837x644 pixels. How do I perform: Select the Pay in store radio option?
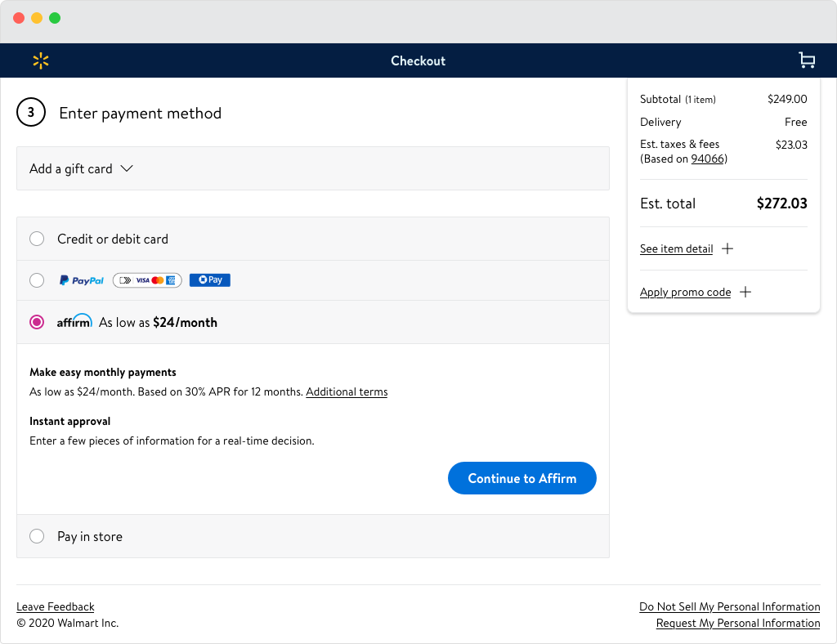(37, 536)
